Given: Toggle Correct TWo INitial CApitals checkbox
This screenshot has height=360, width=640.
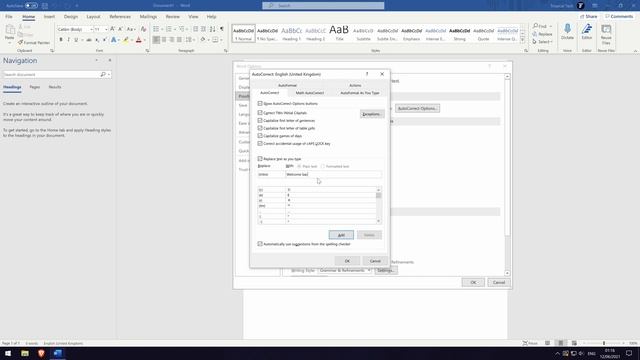Looking at the screenshot, I should pos(260,113).
